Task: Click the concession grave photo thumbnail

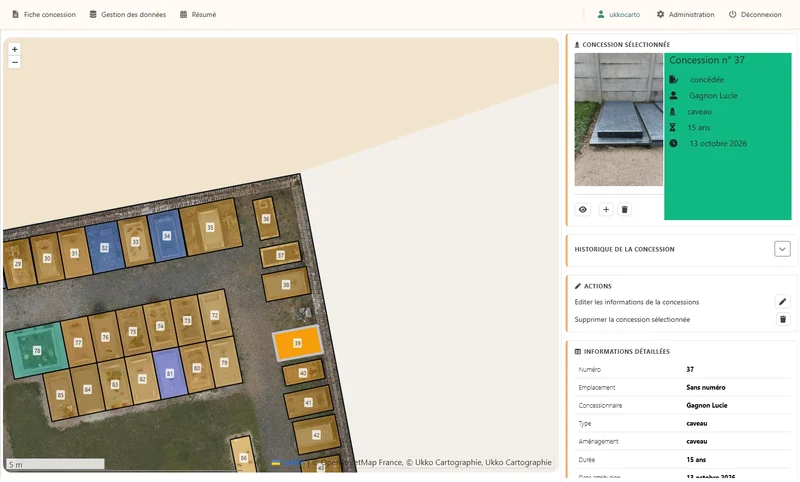Action: (x=618, y=119)
